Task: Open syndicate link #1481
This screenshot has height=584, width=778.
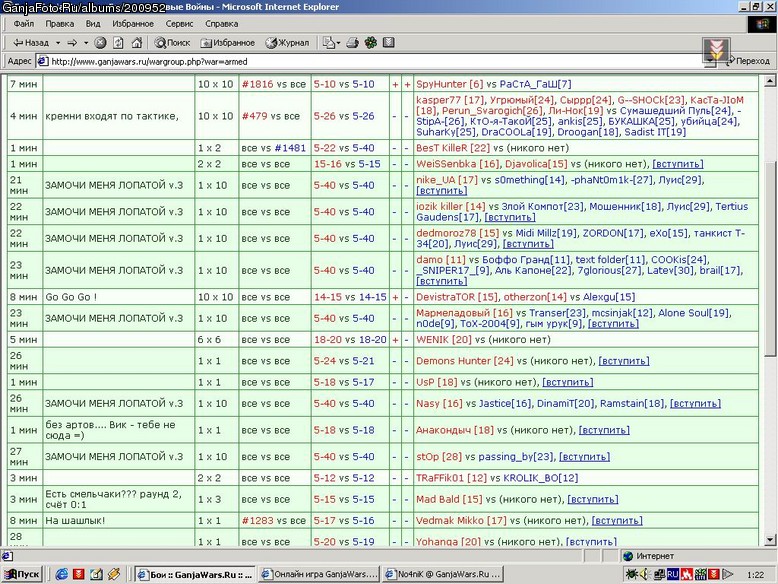Action: [x=290, y=148]
